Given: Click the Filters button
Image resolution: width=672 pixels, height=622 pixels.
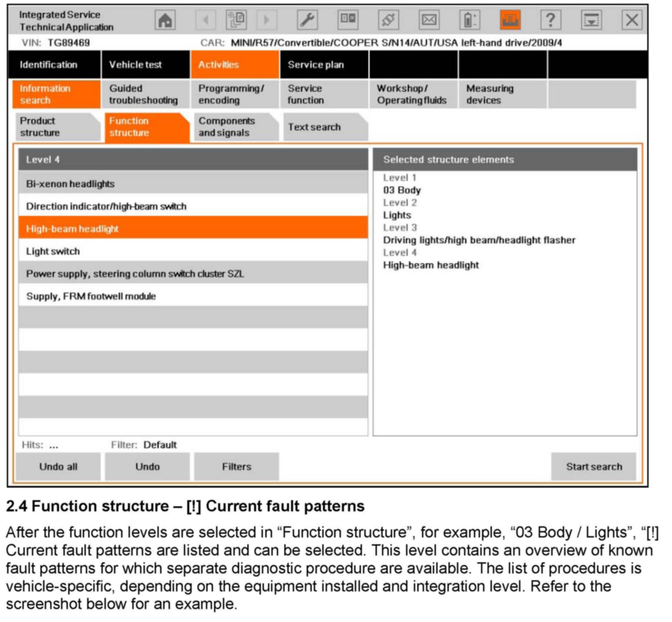Looking at the screenshot, I should tap(236, 467).
